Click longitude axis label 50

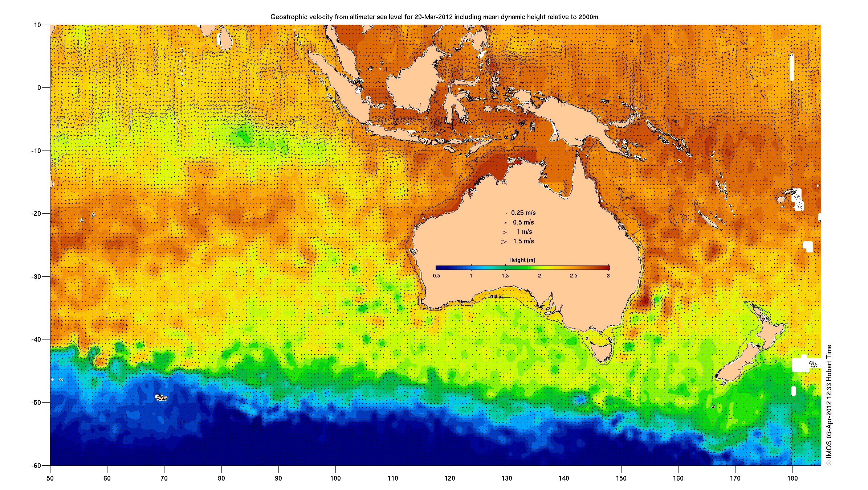(50, 478)
